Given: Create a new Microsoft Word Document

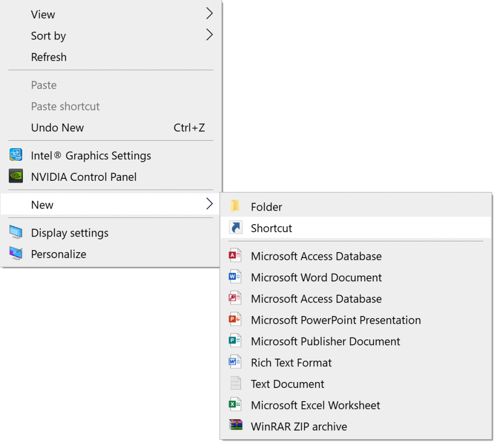Looking at the screenshot, I should (356, 277).
